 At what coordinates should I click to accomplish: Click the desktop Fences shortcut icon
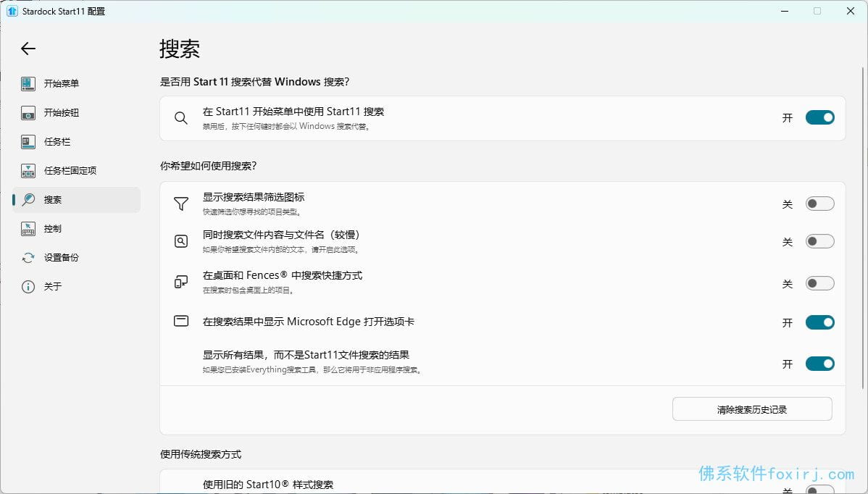click(x=181, y=282)
